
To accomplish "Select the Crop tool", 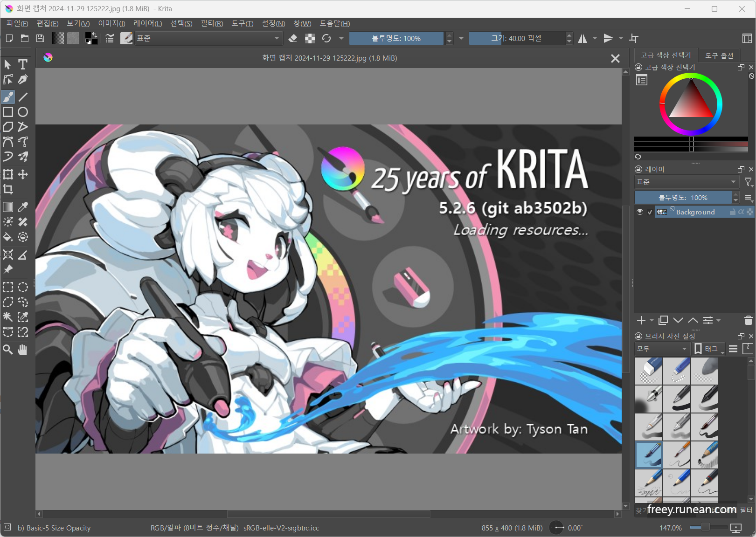I will [x=7, y=189].
